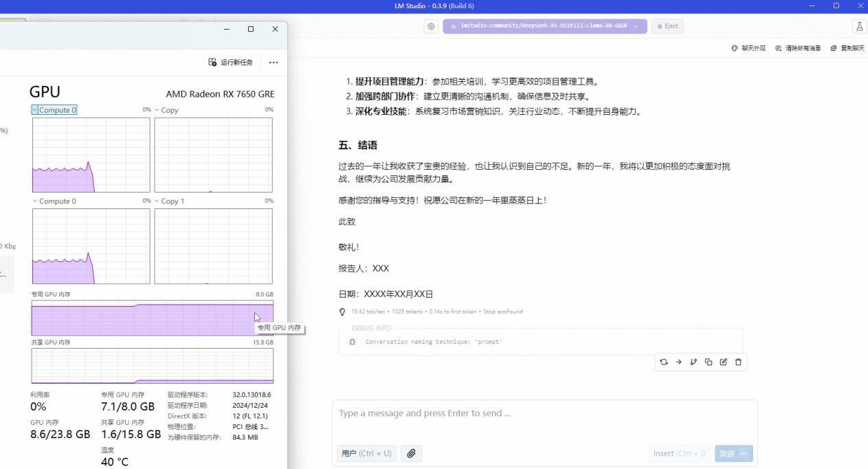Edit the message with the pencil icon
Screen dimensions: 868x469
pos(723,362)
